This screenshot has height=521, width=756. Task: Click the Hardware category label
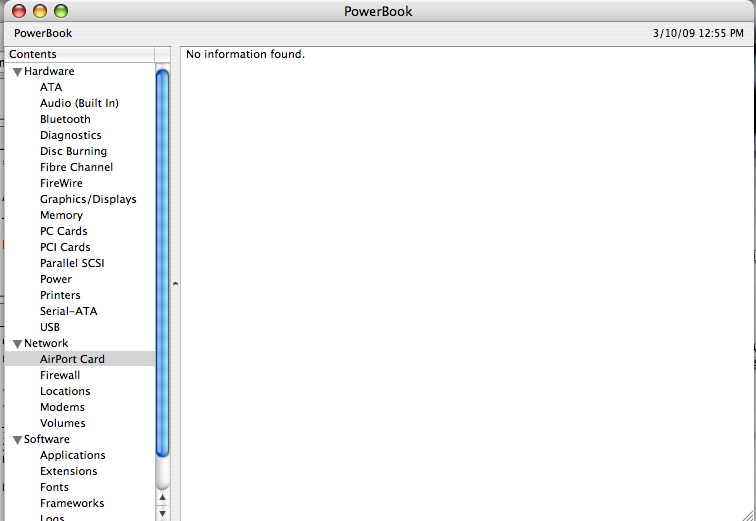49,71
